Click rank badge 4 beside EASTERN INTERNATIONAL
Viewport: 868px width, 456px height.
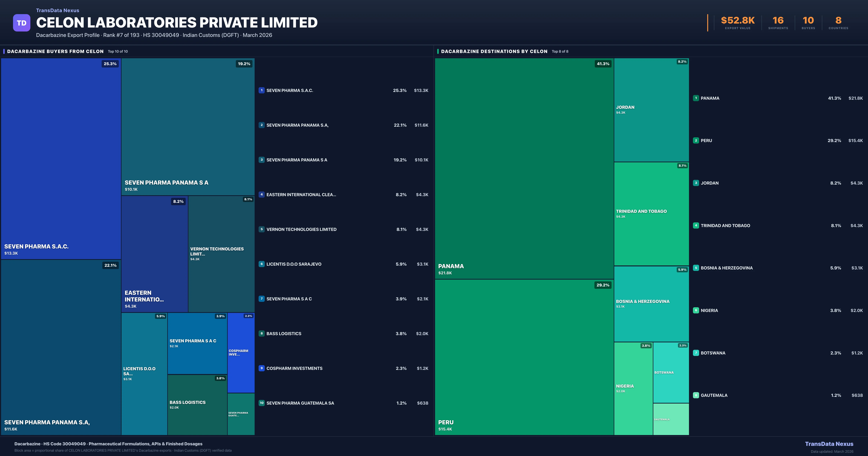261,194
